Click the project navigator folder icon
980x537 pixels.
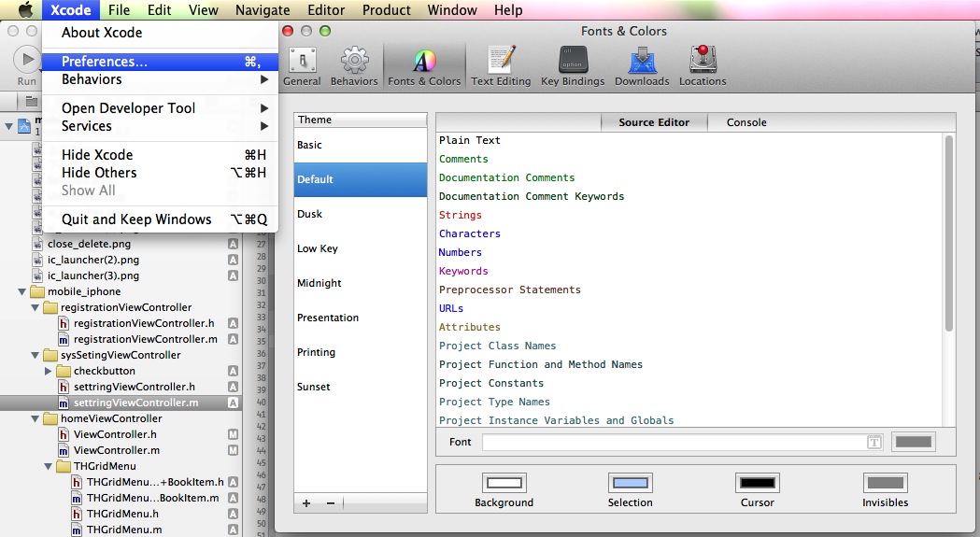coord(31,101)
